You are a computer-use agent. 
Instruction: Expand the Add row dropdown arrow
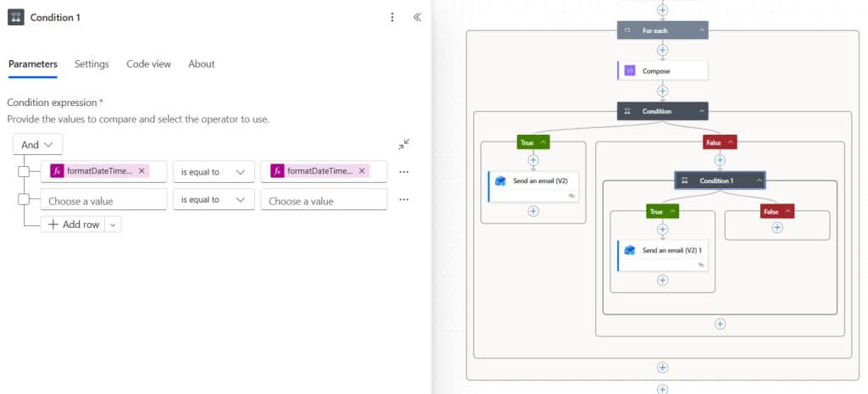(113, 225)
